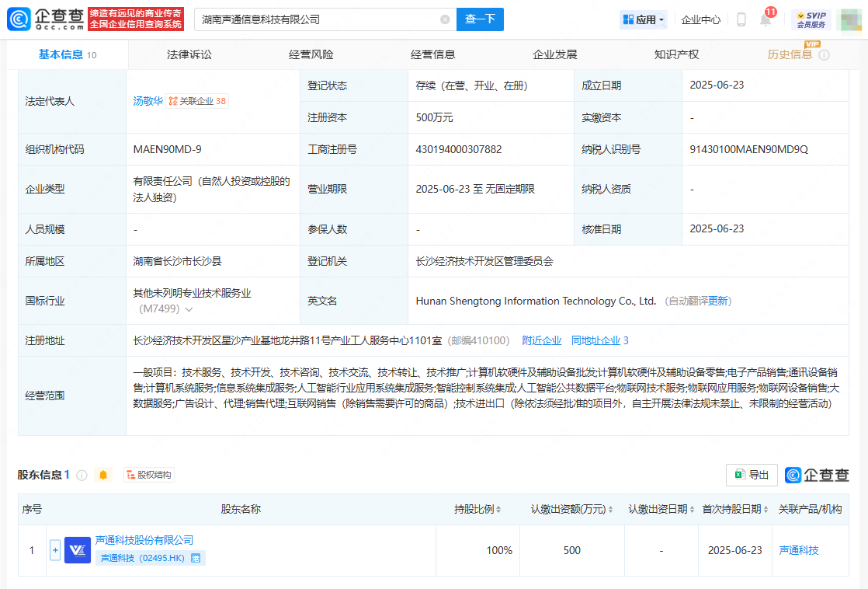This screenshot has height=589, width=868.
Task: Open 附近企业 link
Action: click(541, 340)
